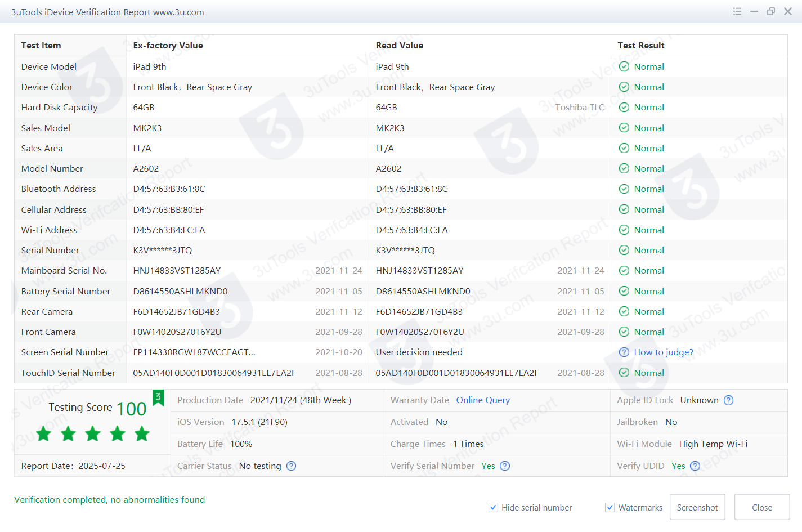Click help icon beside Apple ID Lock
This screenshot has height=532, width=802.
point(728,400)
